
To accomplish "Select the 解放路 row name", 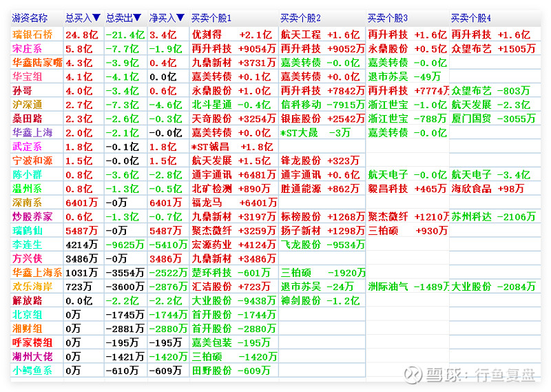I will coord(27,300).
